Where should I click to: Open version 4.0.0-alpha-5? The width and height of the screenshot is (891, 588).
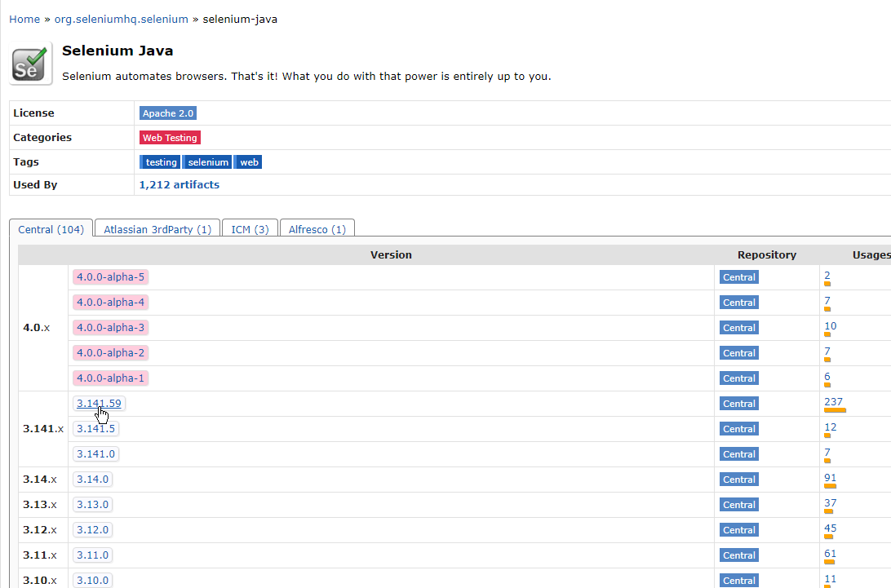point(110,277)
